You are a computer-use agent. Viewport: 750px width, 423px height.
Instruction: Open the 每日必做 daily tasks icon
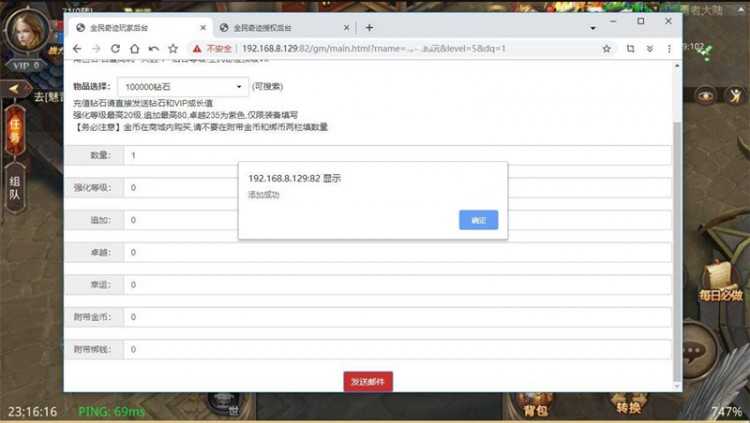(720, 282)
